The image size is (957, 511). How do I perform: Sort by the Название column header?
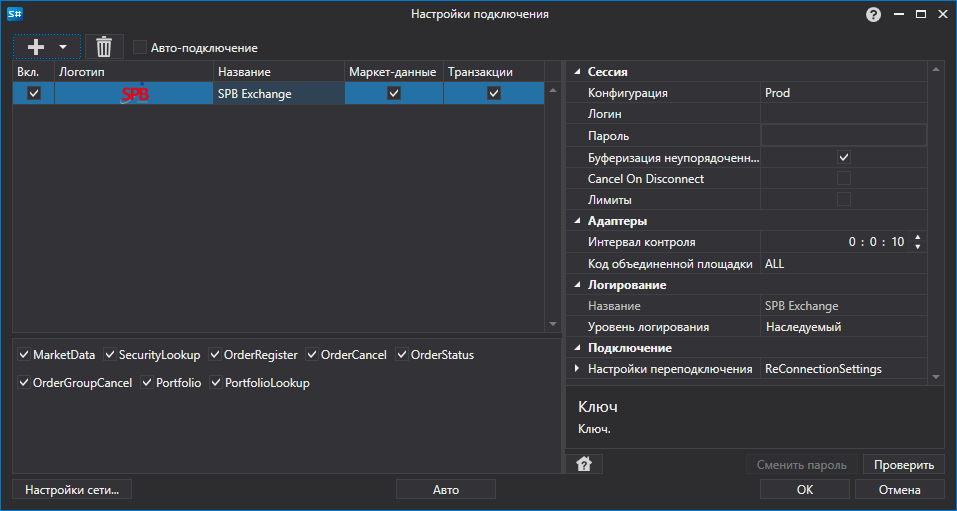click(279, 71)
